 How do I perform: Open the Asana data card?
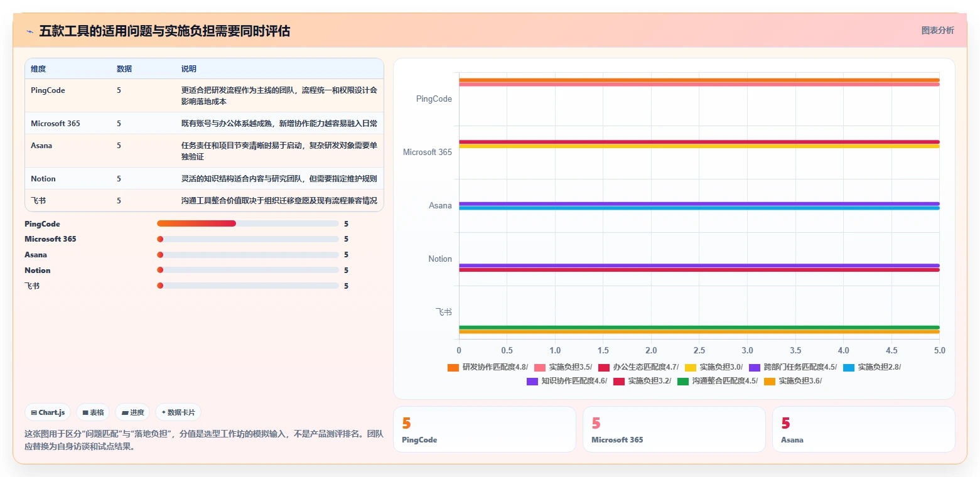pos(864,429)
